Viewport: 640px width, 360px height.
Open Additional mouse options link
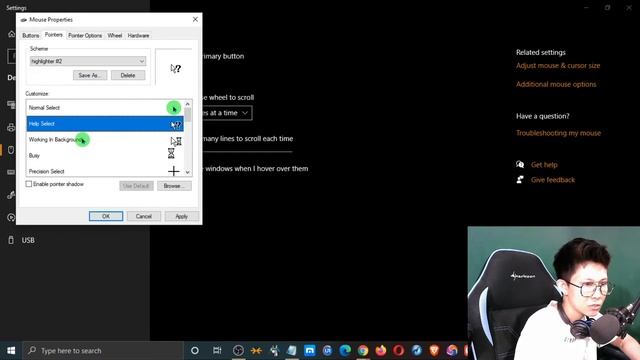[556, 84]
